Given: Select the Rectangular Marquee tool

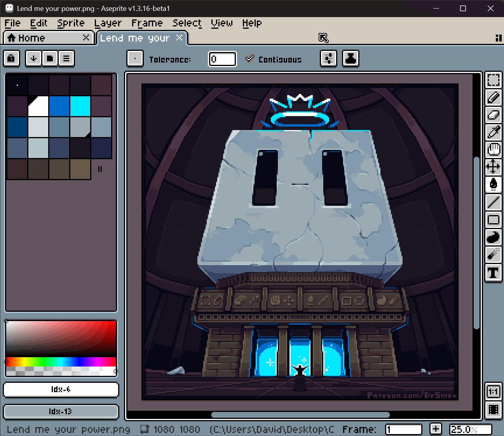Looking at the screenshot, I should (493, 80).
